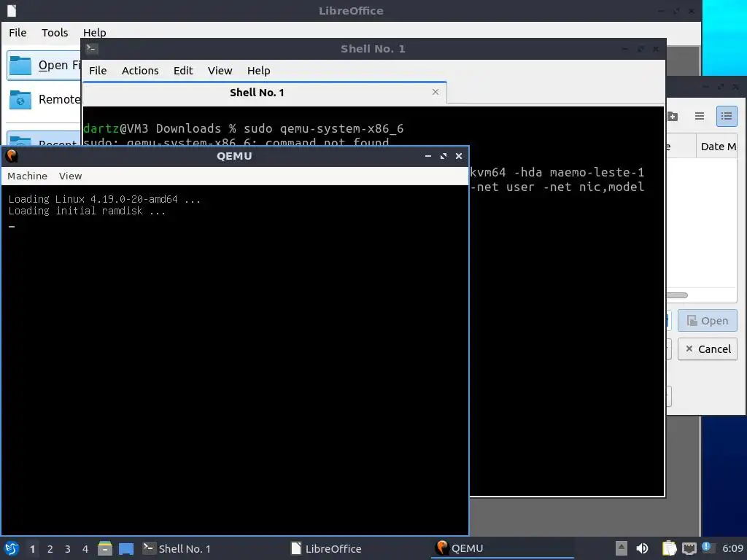Maximize the QEMU window
Viewport: 747px width, 560px height.
[444, 156]
